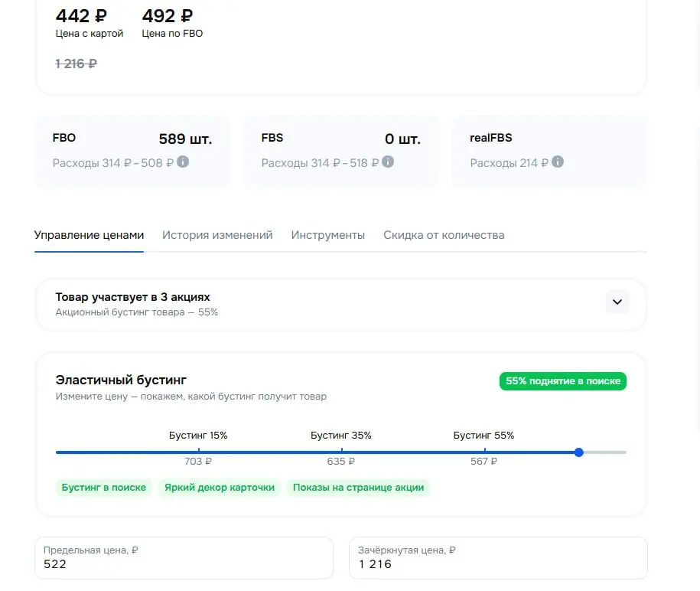The width and height of the screenshot is (700, 591).
Task: Select the FBO stock card with 589 шт.
Action: (132, 151)
